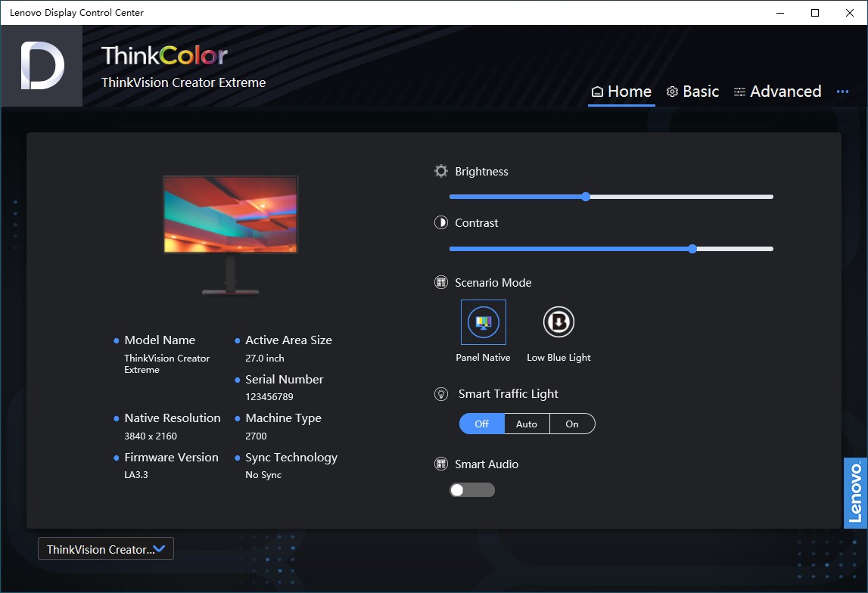Click the Firmware Version value LA3.3
The width and height of the screenshot is (868, 593).
click(135, 475)
